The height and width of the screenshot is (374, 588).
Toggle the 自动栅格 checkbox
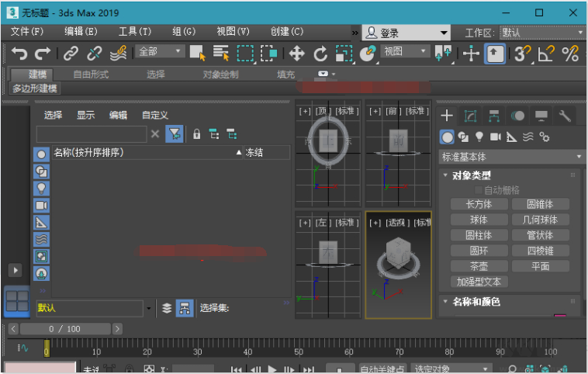click(x=479, y=190)
